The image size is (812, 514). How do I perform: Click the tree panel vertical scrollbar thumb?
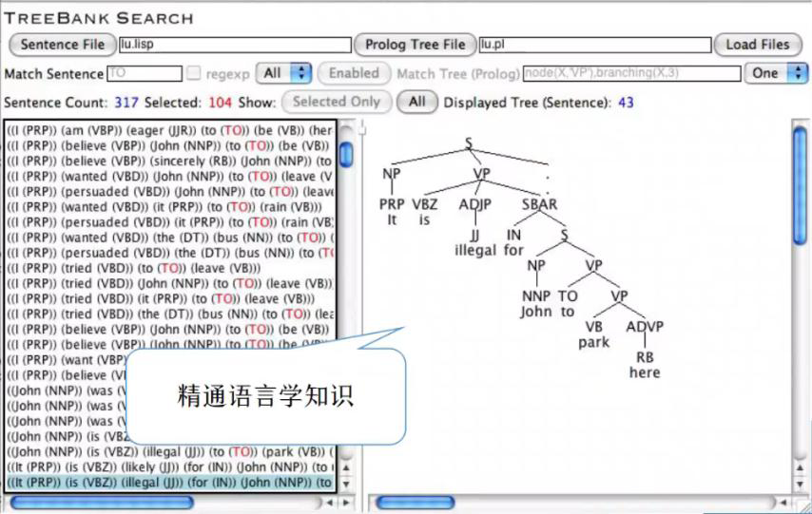coord(800,185)
